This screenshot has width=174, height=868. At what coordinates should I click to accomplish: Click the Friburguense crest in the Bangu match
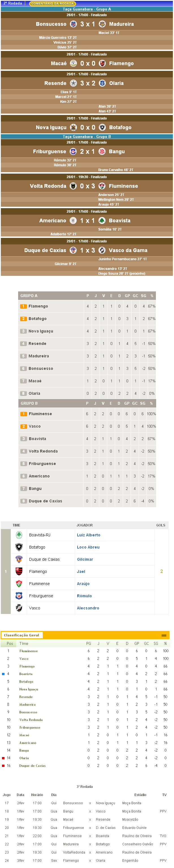(73, 152)
